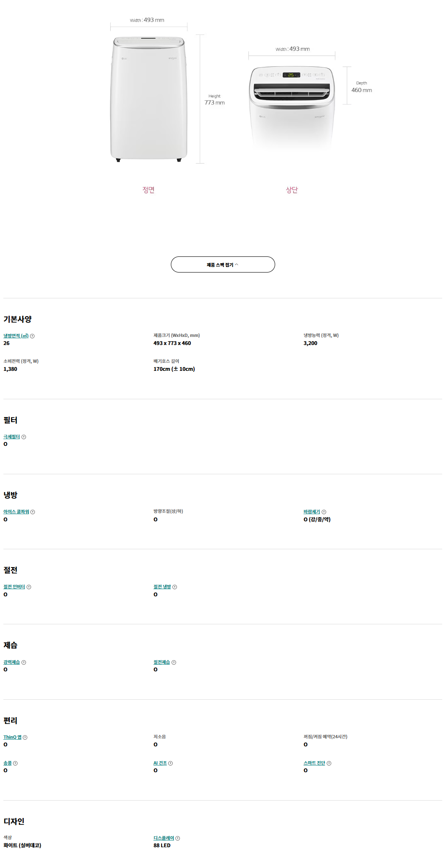The height and width of the screenshot is (868, 446).
Task: Click the front view product image
Action: coord(148,99)
